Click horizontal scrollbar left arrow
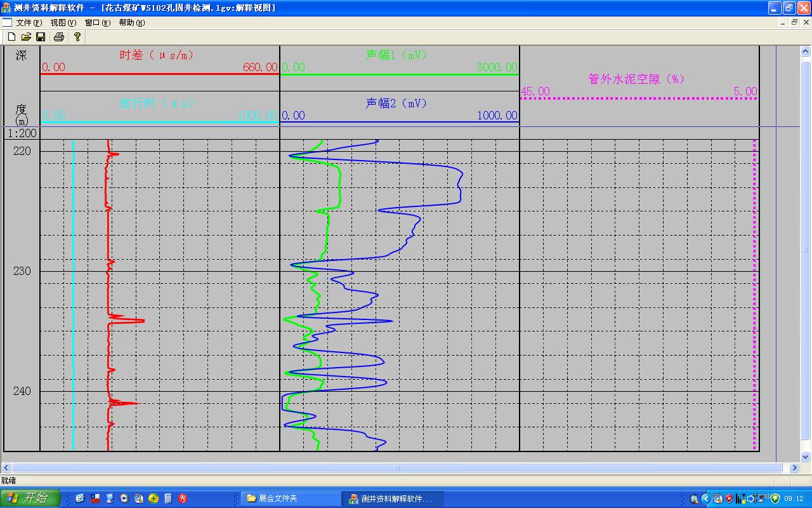 click(6, 467)
